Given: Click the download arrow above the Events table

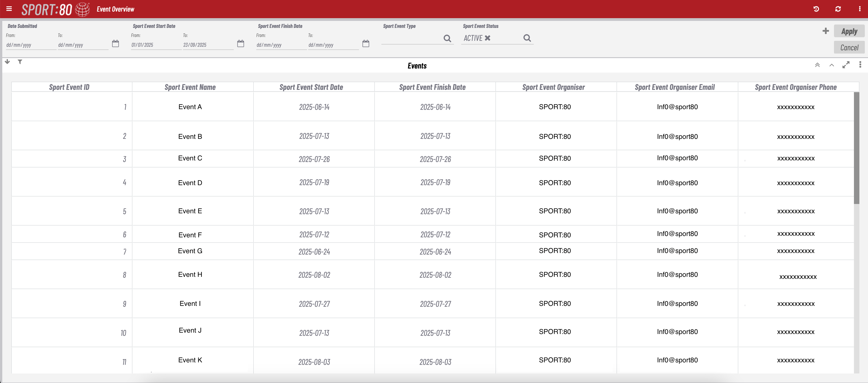Looking at the screenshot, I should (x=7, y=62).
